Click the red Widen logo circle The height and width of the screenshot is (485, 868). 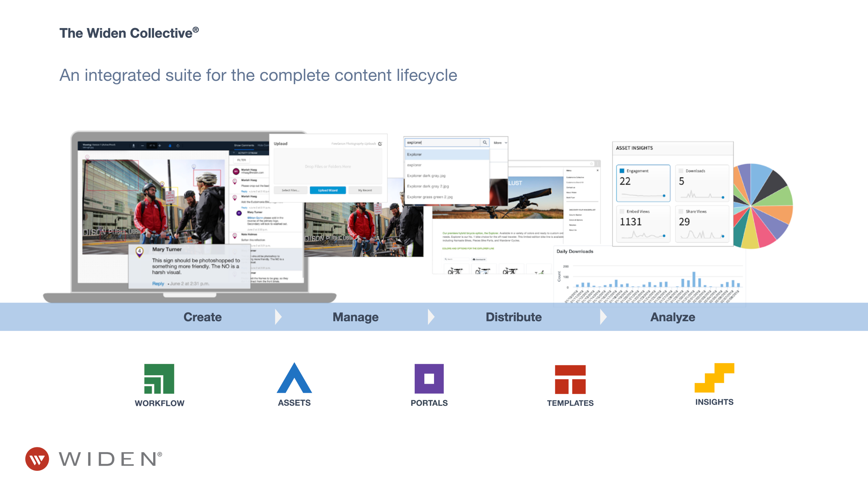(37, 459)
